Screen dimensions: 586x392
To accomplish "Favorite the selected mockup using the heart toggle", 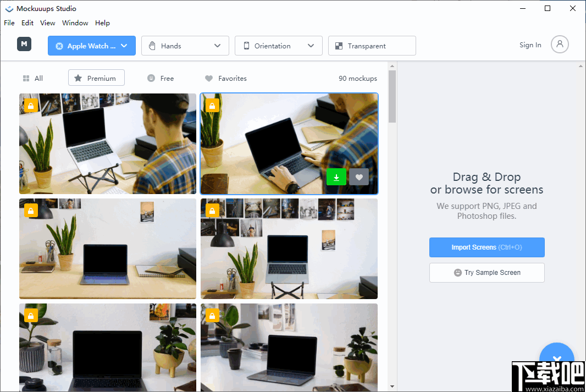I will 358,176.
